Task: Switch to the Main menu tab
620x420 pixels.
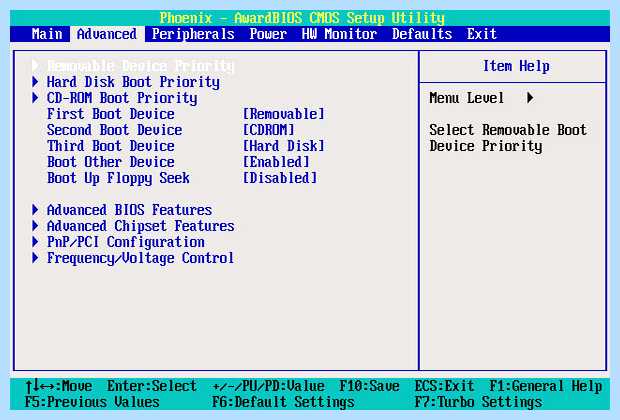Action: pos(47,34)
